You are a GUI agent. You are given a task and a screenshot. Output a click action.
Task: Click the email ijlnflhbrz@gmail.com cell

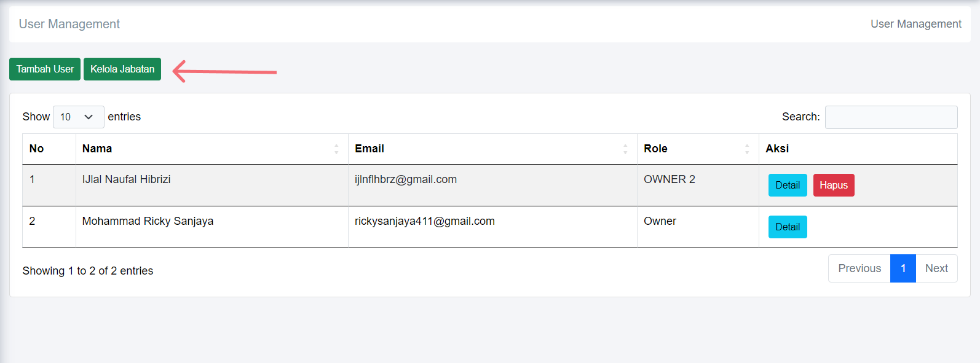(406, 179)
